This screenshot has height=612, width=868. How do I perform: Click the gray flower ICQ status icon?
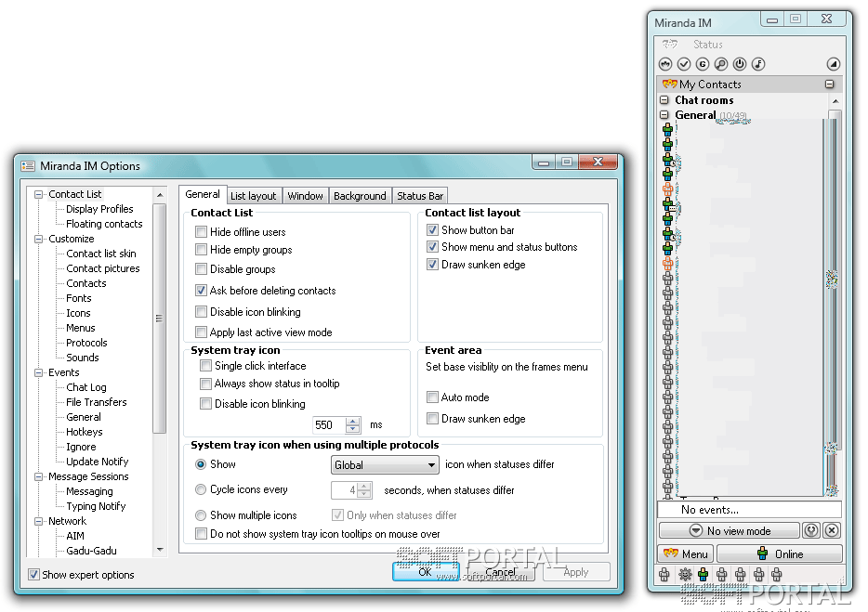click(685, 574)
